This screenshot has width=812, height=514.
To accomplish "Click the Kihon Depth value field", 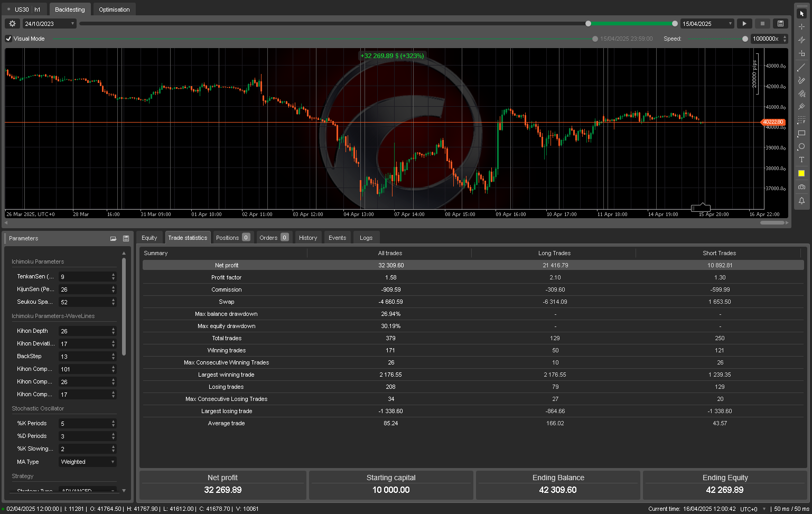I will coord(85,331).
